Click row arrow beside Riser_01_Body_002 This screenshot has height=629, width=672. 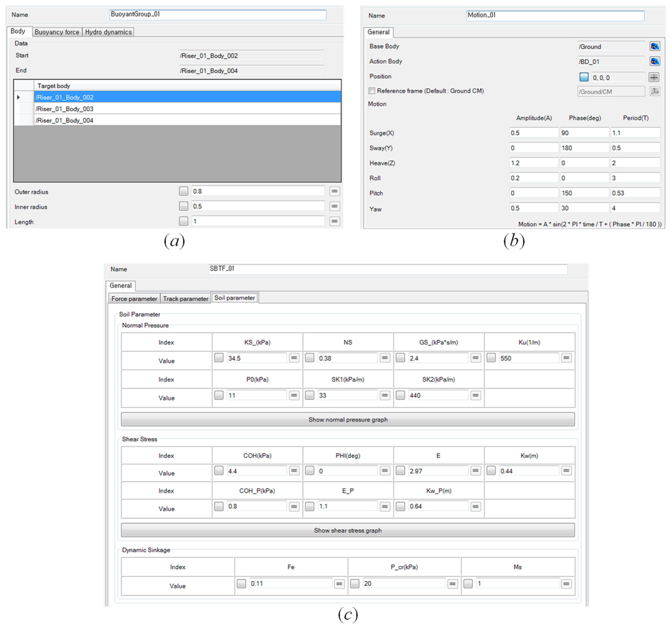click(19, 97)
